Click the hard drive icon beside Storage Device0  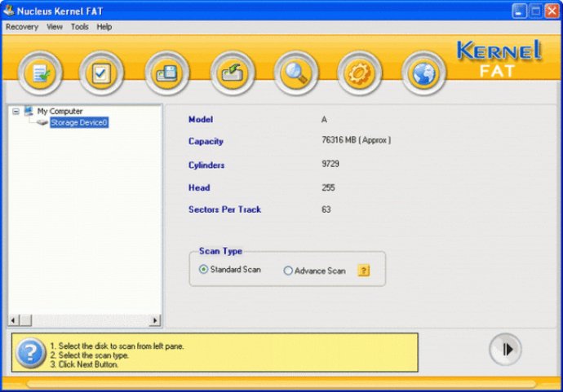click(x=42, y=123)
